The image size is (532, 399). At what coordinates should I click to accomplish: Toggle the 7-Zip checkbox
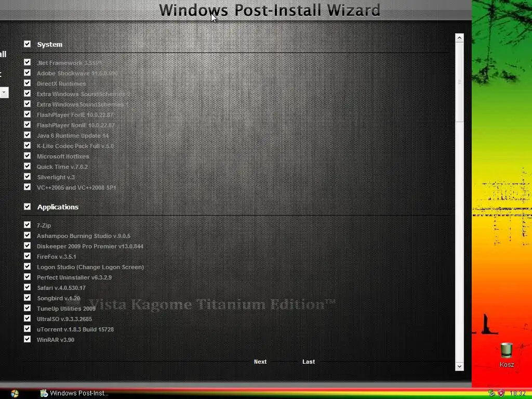click(27, 225)
